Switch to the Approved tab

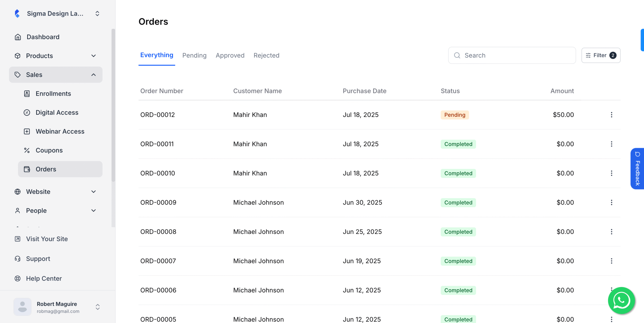click(x=230, y=55)
